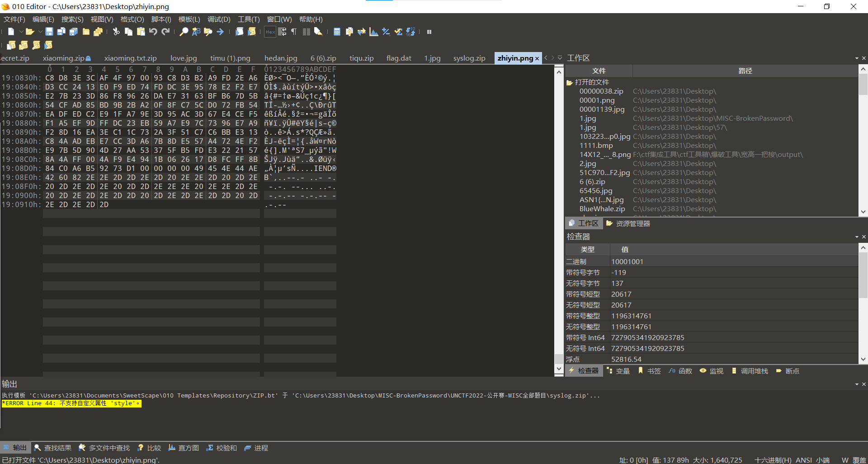Switch to the flag.dat tab
The image size is (868, 464).
[x=399, y=58]
